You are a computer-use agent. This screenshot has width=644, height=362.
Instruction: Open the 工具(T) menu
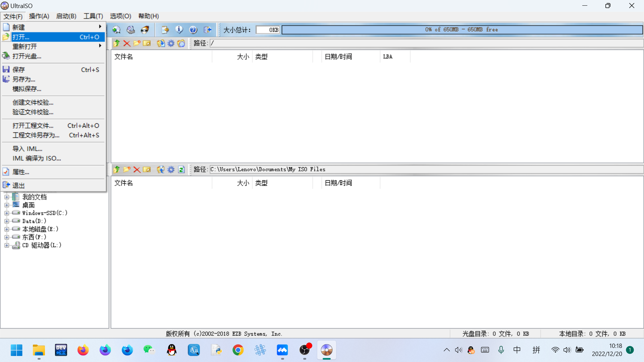point(93,16)
